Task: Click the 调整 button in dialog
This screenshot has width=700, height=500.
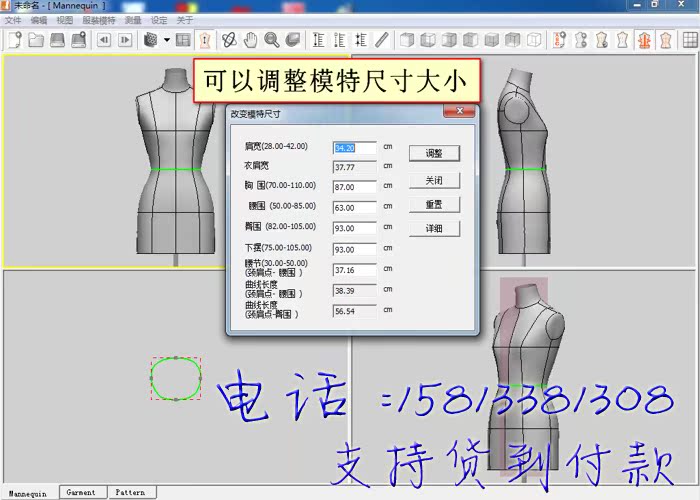Action: [434, 154]
